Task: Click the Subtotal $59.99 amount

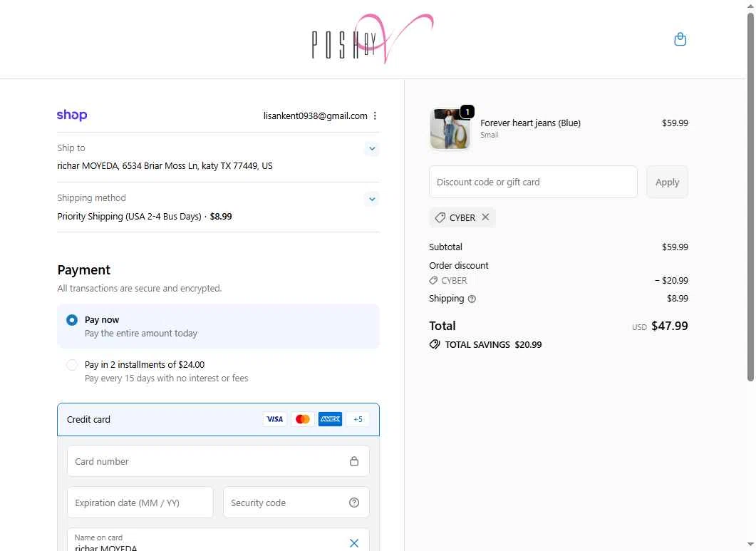Action: click(x=675, y=247)
